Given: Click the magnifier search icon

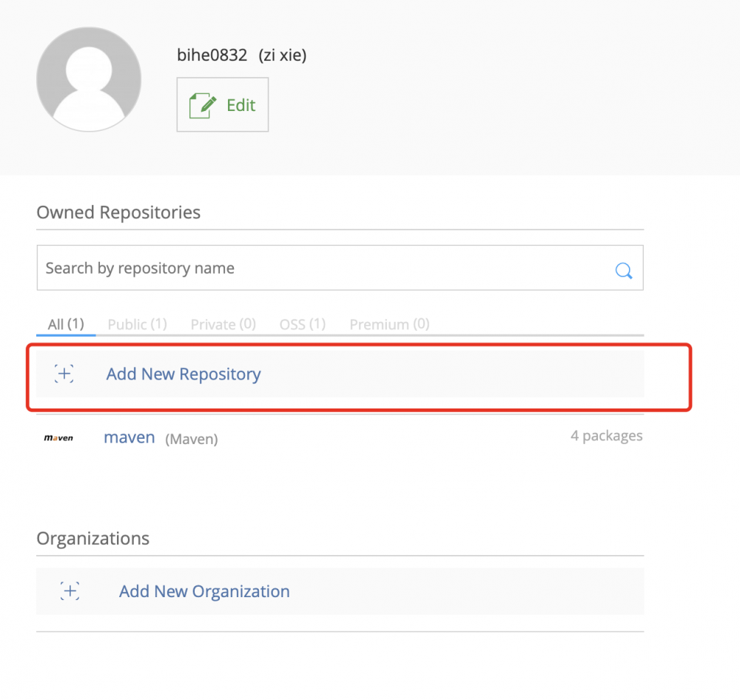Looking at the screenshot, I should point(624,270).
